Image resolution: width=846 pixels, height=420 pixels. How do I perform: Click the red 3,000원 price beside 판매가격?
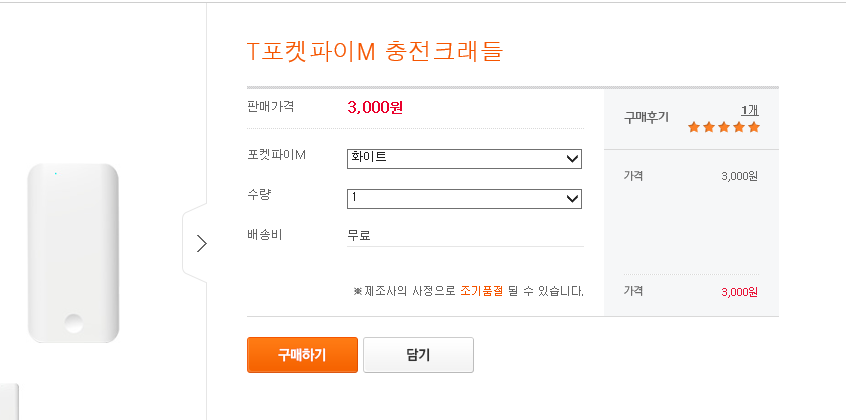(375, 108)
